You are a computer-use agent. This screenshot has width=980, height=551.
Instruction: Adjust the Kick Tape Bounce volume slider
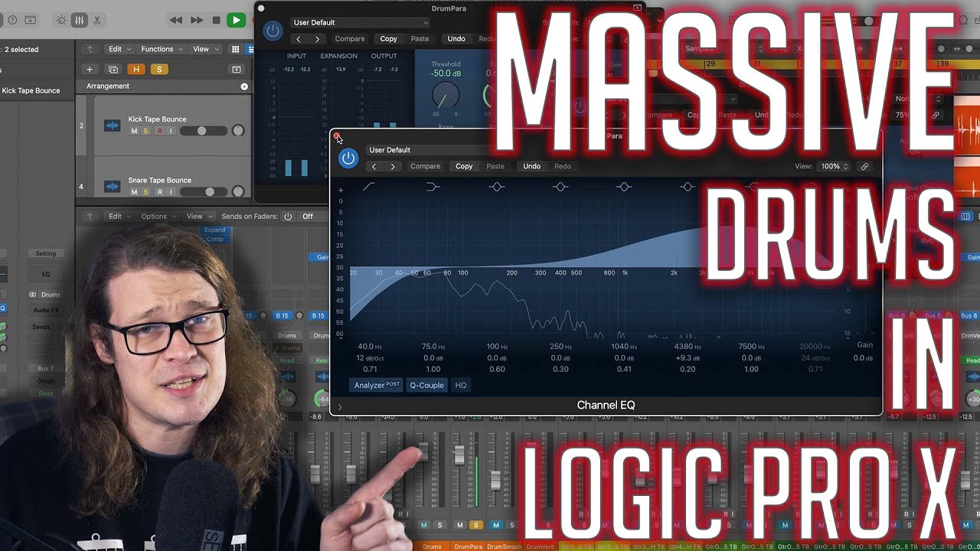point(204,131)
